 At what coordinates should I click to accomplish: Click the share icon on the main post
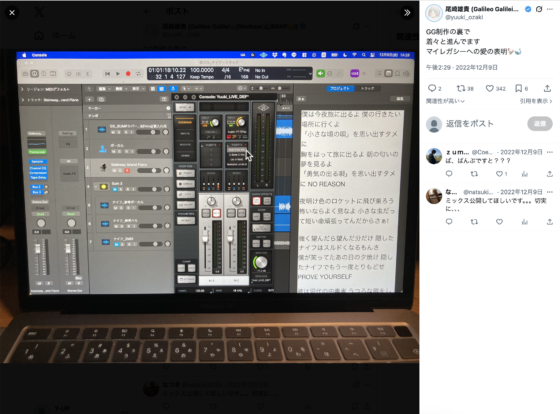click(x=547, y=88)
